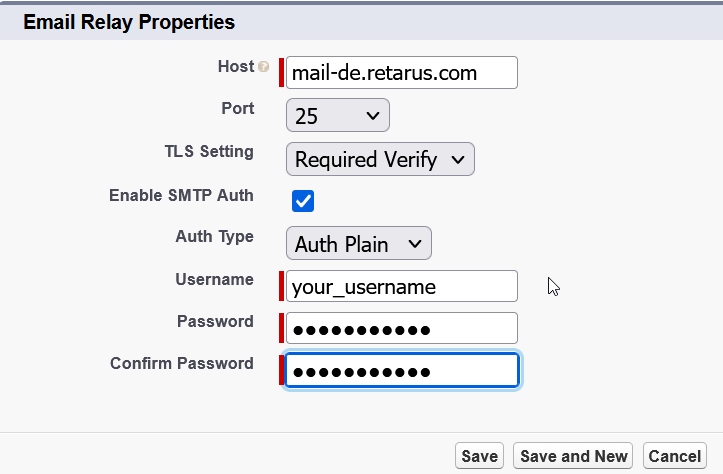Focus the Password input field

(402, 329)
